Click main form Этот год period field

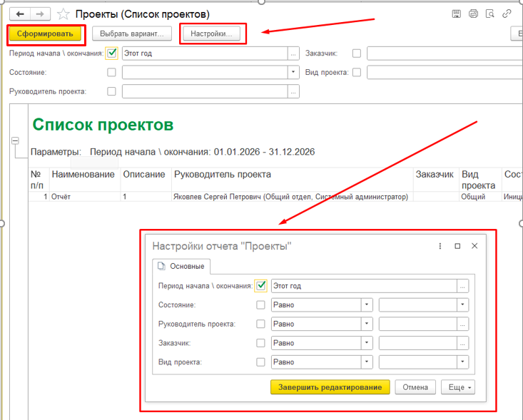pos(205,53)
